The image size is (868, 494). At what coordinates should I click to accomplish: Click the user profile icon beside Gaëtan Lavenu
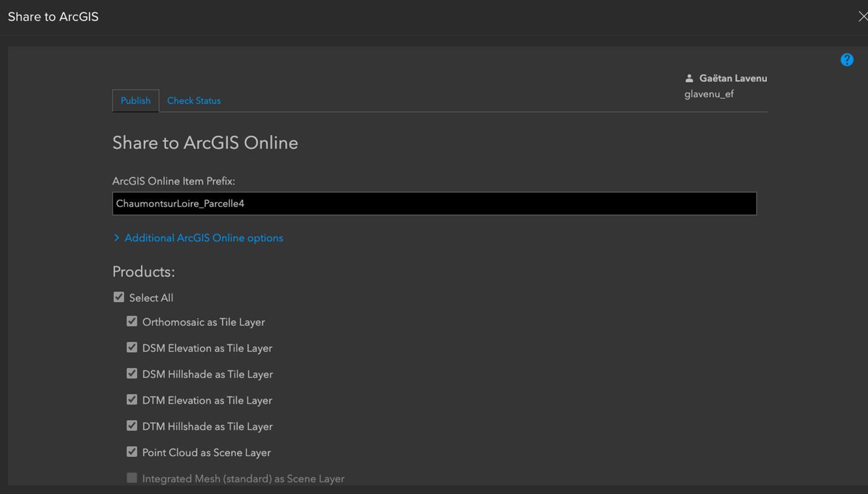pyautogui.click(x=689, y=78)
